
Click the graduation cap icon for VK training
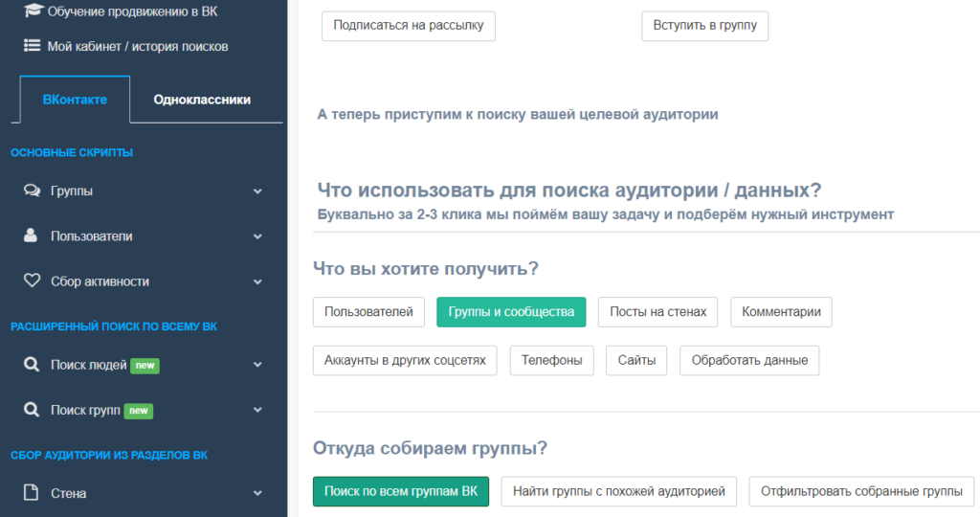pyautogui.click(x=33, y=11)
